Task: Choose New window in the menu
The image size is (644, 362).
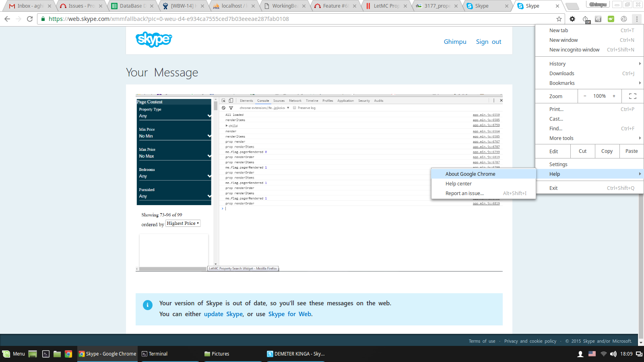Action: [x=590, y=40]
